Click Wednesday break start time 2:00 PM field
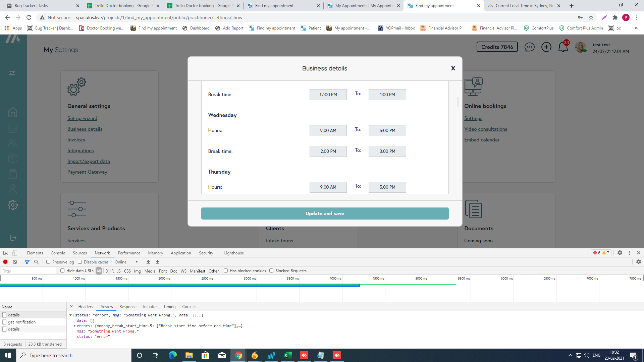The height and width of the screenshot is (362, 644). click(328, 151)
